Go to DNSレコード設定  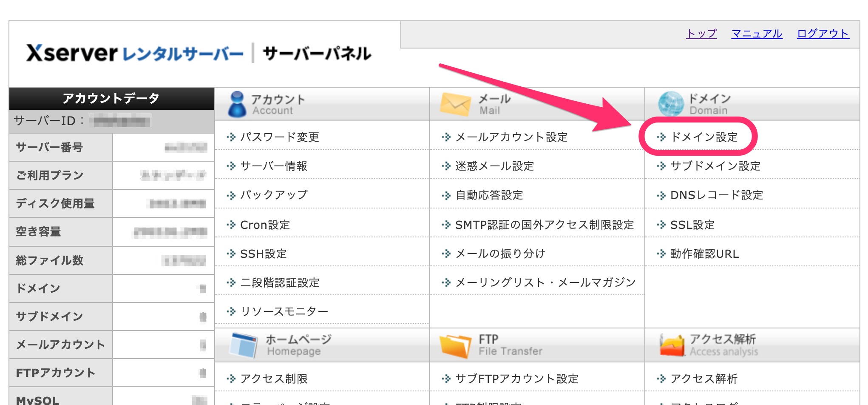(716, 195)
